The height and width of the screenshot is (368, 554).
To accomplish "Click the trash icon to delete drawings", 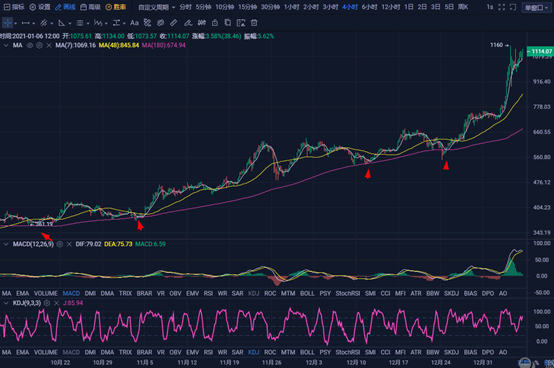I will (254, 23).
